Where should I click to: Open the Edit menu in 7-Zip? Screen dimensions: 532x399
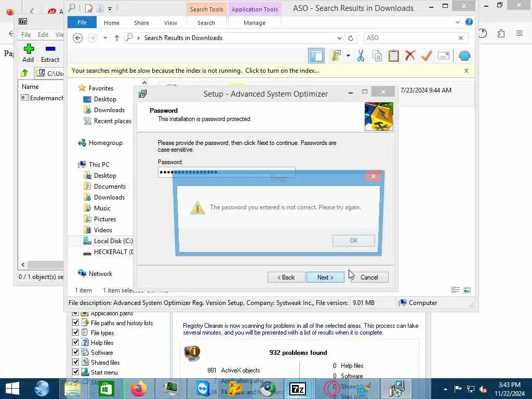click(x=43, y=35)
